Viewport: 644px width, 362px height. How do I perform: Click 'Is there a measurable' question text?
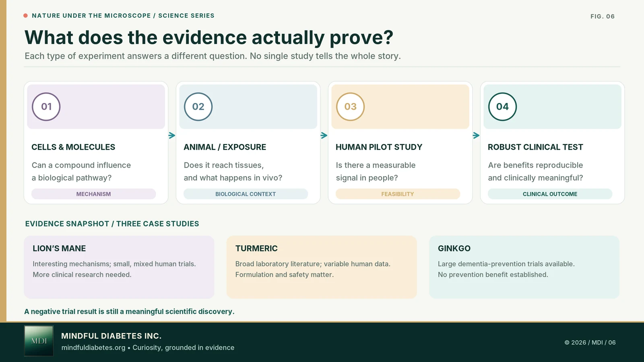(x=376, y=165)
